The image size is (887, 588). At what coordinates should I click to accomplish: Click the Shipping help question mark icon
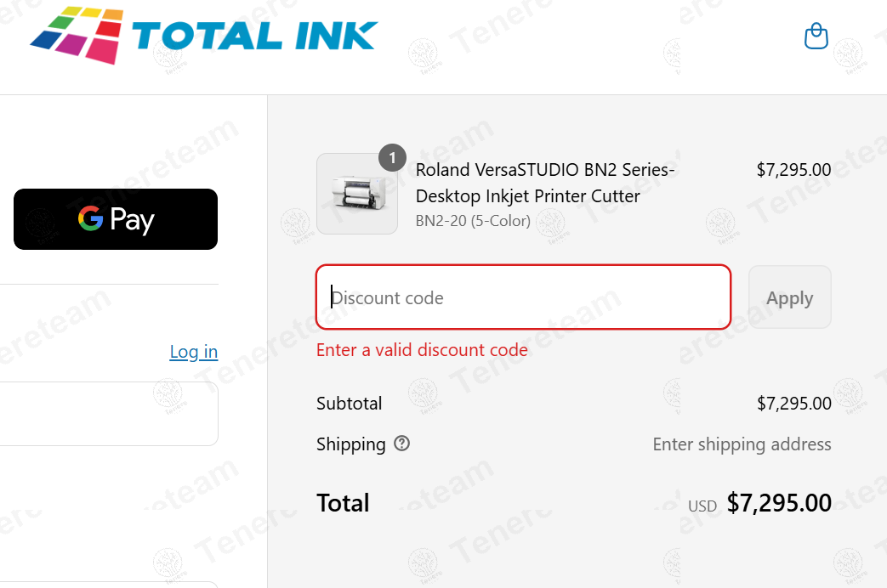click(401, 444)
